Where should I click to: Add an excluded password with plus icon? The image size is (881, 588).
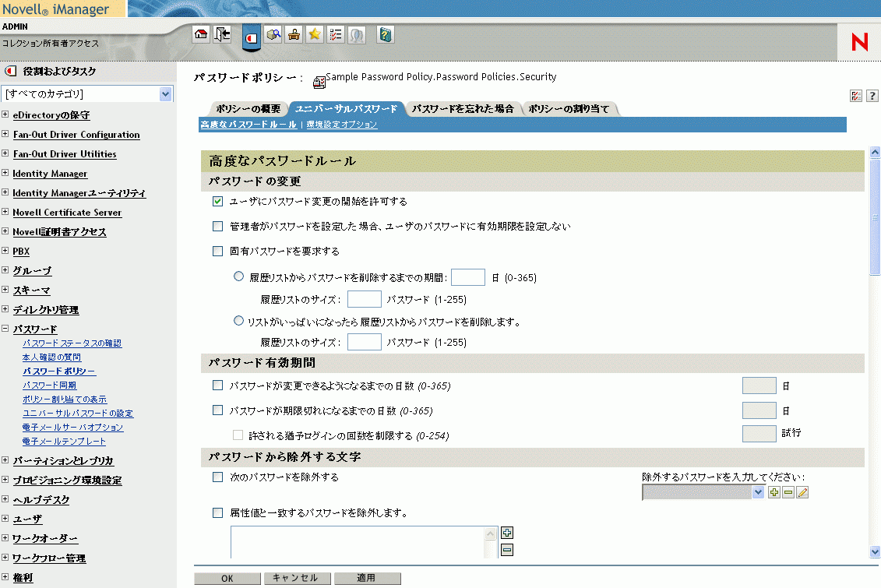click(774, 492)
